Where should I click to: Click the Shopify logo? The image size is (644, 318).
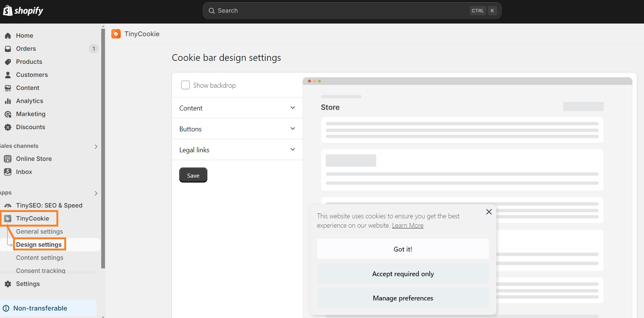(x=23, y=11)
